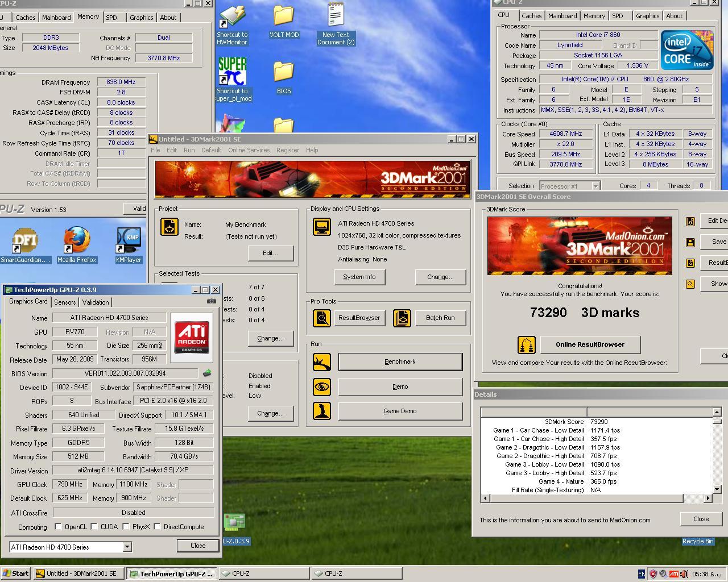Click the Start button on taskbar
The image size is (728, 582).
[x=16, y=573]
